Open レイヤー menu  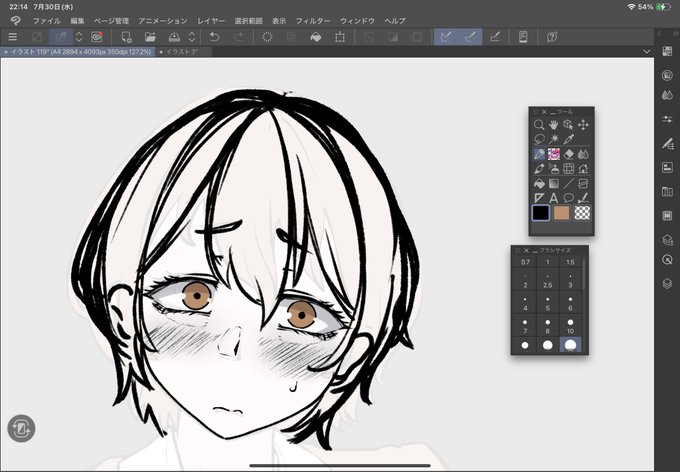tap(211, 21)
